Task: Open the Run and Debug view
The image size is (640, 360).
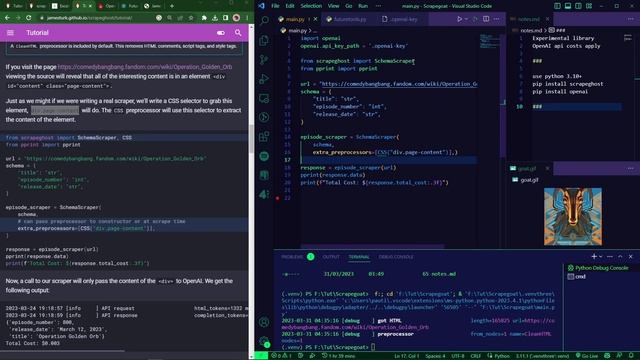Action: 264,79
